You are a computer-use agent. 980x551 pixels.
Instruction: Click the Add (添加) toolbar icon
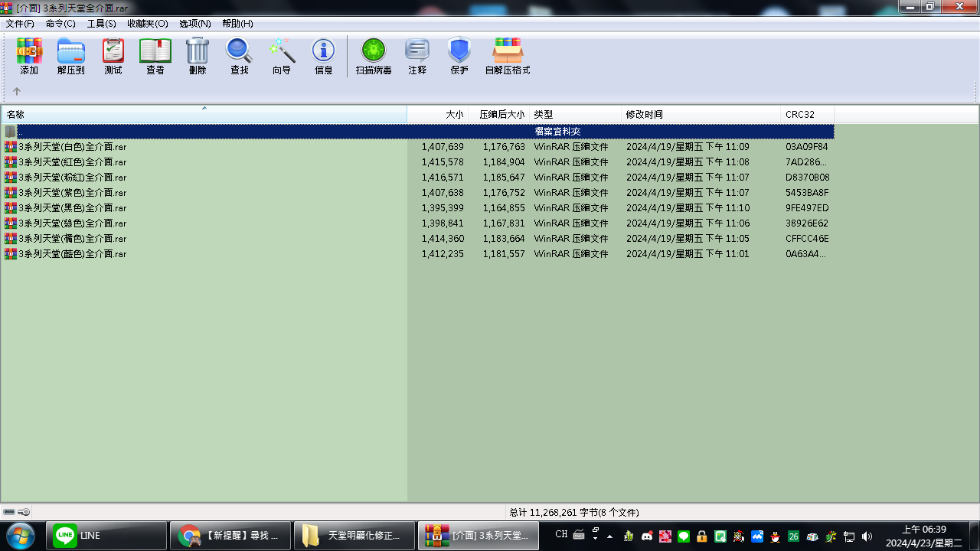click(x=29, y=57)
